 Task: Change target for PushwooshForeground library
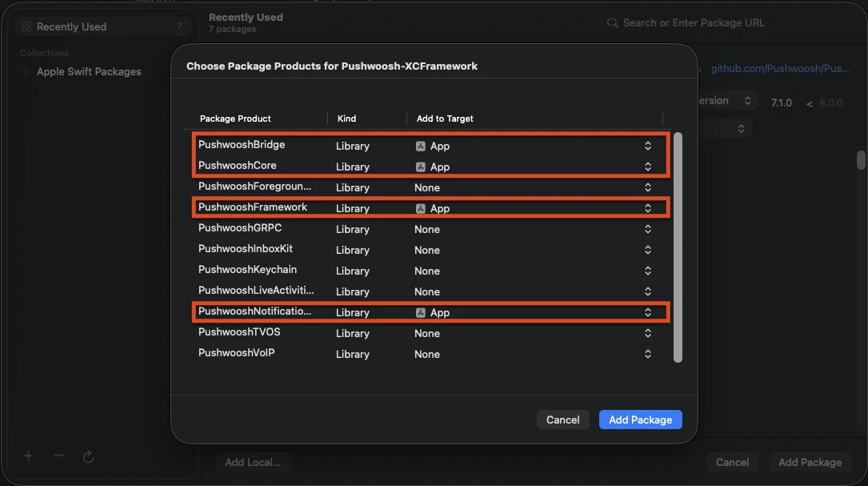pyautogui.click(x=648, y=187)
